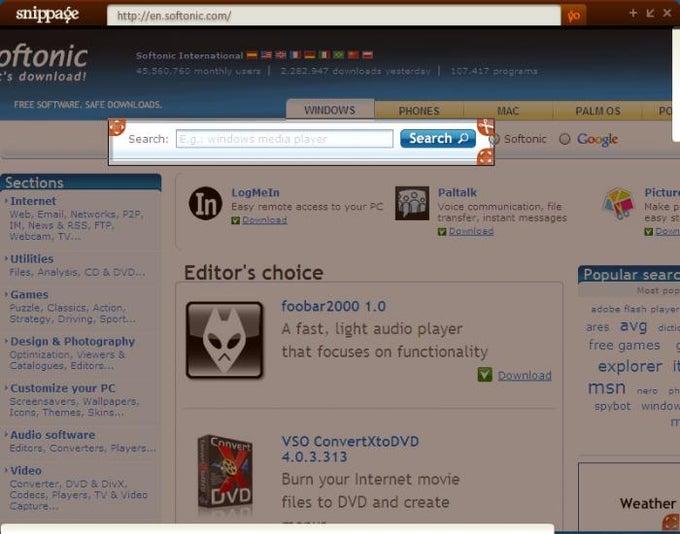Screen dimensions: 680x534
Task: Choose the Poland flag in Softonic International
Action: (x=368, y=55)
